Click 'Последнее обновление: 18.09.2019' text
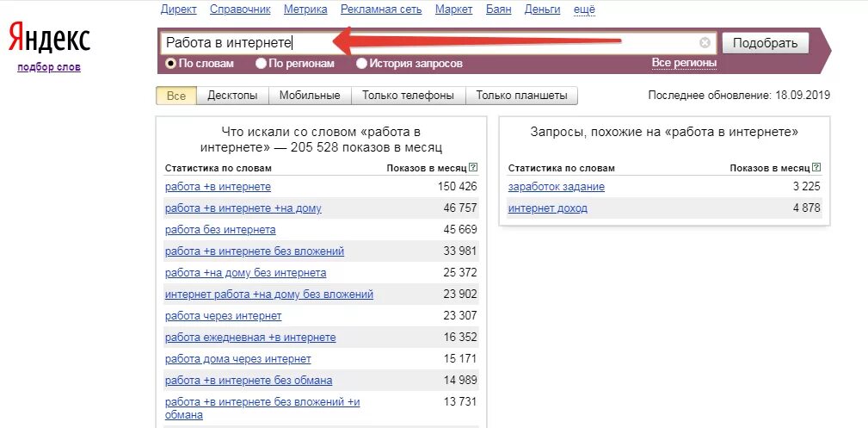Screen dimensions: 868x428 [x=739, y=96]
